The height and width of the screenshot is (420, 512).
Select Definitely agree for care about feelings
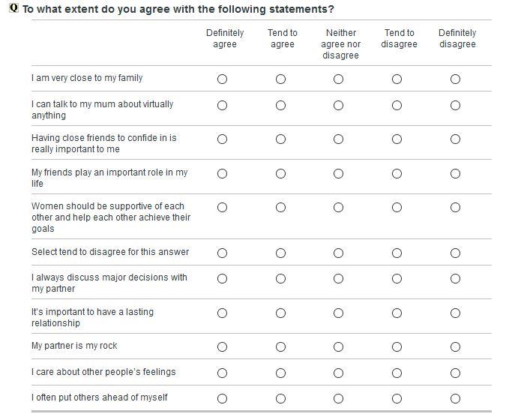tap(222, 373)
